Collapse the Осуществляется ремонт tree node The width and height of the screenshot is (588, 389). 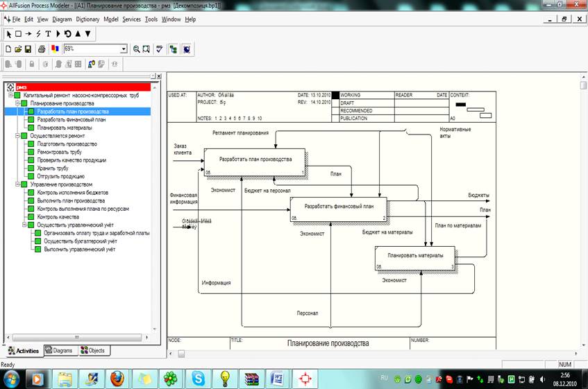[17, 136]
